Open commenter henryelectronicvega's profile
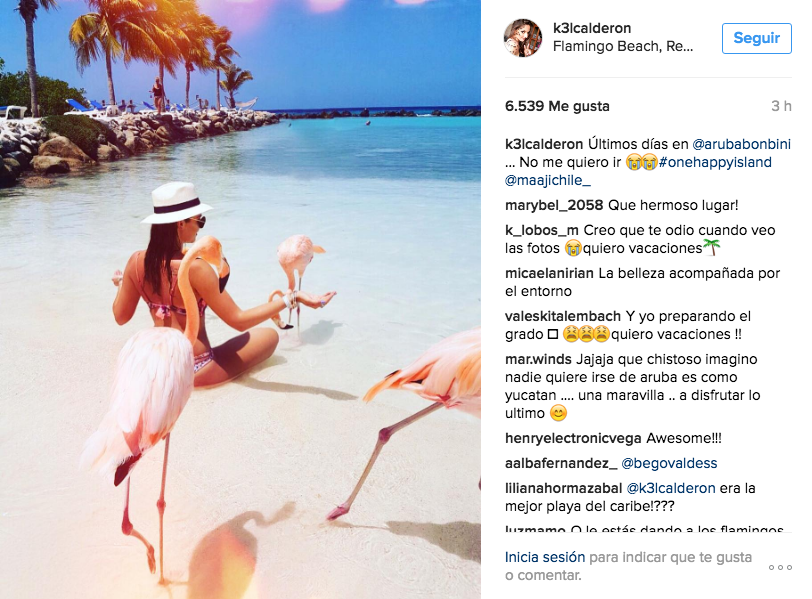 (x=573, y=439)
